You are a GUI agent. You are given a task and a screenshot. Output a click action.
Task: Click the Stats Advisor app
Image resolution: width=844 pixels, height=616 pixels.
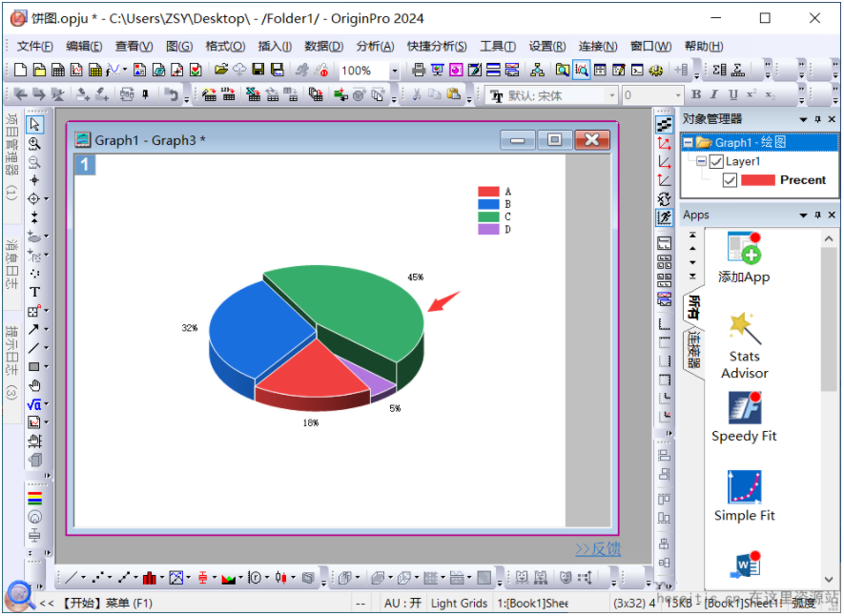click(x=745, y=345)
